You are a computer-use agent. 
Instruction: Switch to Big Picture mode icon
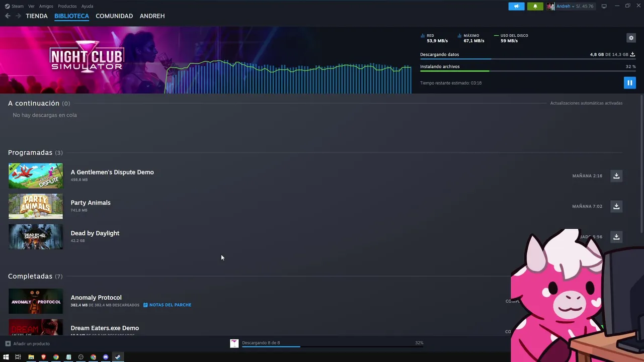coord(604,6)
